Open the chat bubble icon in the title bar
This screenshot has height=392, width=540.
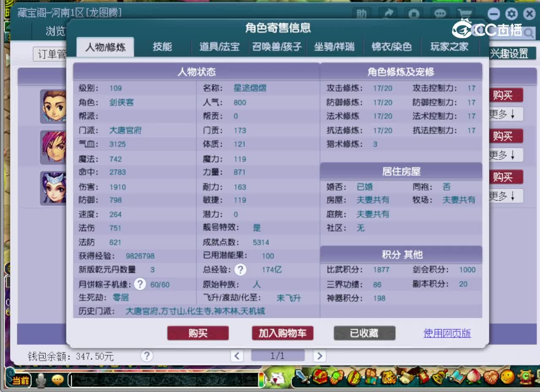[440, 14]
